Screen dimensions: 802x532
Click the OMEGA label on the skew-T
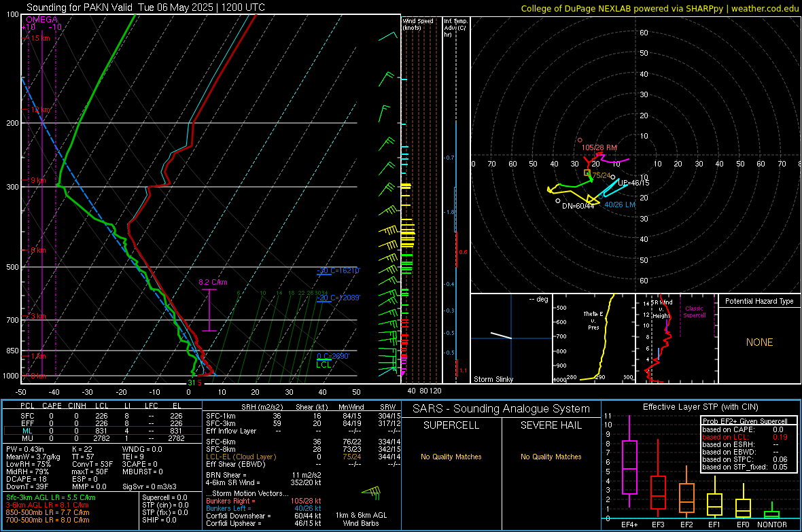[42, 20]
